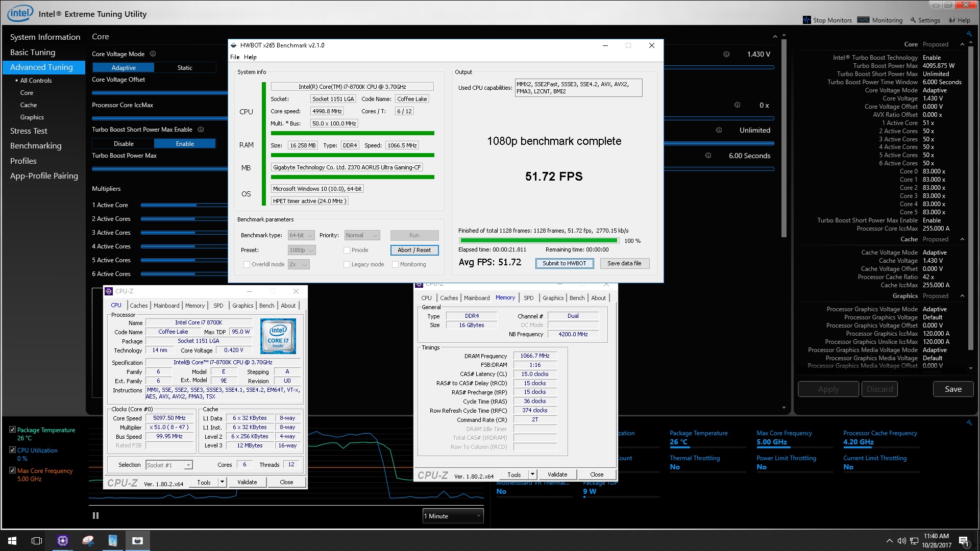Adjust the 1 Active Core multiplier slider
The width and height of the screenshot is (980, 551).
(184, 205)
